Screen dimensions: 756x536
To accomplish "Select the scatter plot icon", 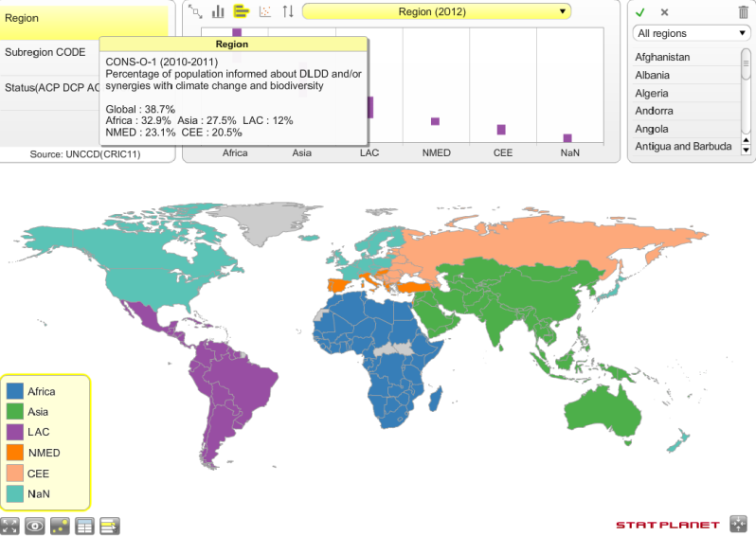I will point(265,11).
